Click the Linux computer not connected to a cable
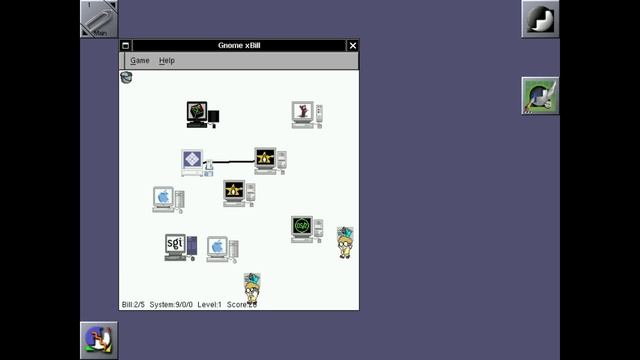Screen dimensions: 640x360 [x=240, y=193]
